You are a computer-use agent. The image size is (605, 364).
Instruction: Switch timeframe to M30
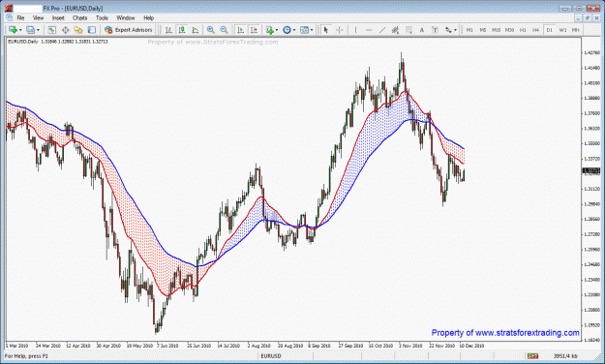pyautogui.click(x=510, y=30)
